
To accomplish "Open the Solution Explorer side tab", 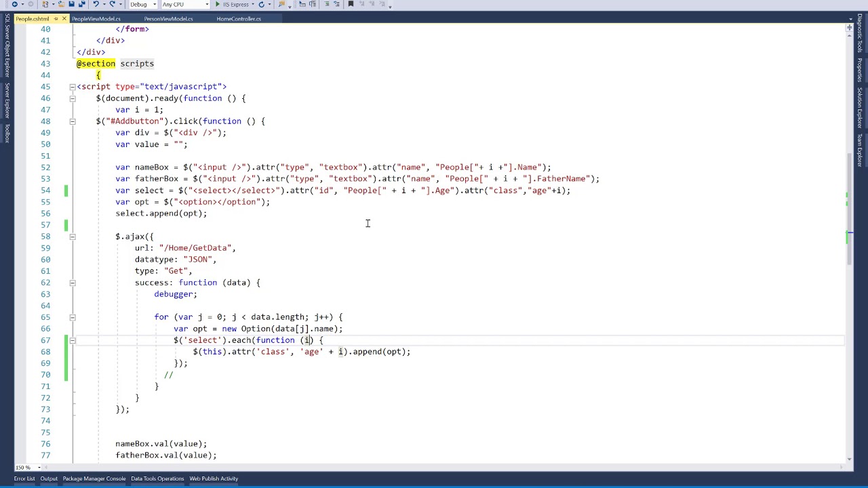I will pos(860,107).
